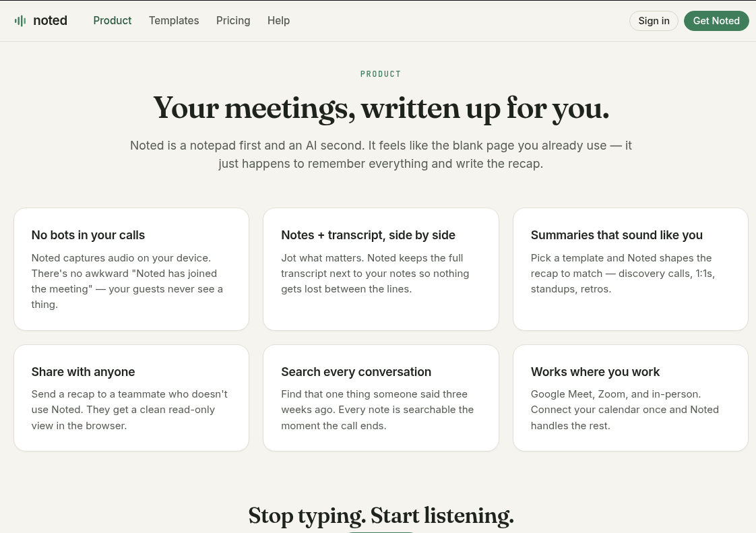Click the "Stop typing. Start listening." heading
Screen dimensions: 756x533
[x=381, y=515]
